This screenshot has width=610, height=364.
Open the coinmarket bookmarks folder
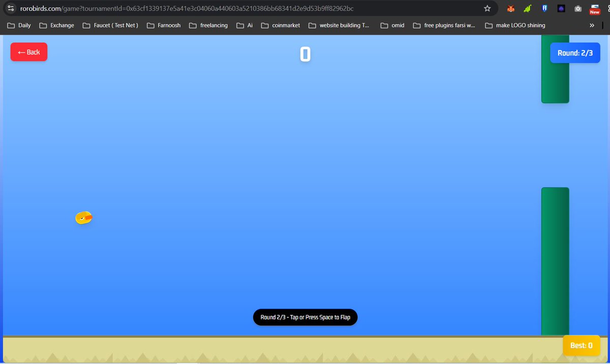[x=281, y=25]
